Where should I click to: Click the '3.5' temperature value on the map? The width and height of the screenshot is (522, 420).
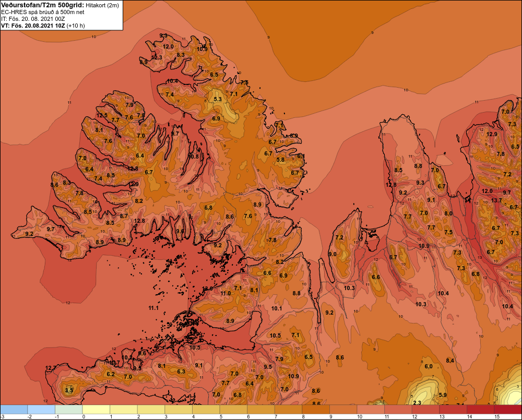pyautogui.click(x=68, y=390)
